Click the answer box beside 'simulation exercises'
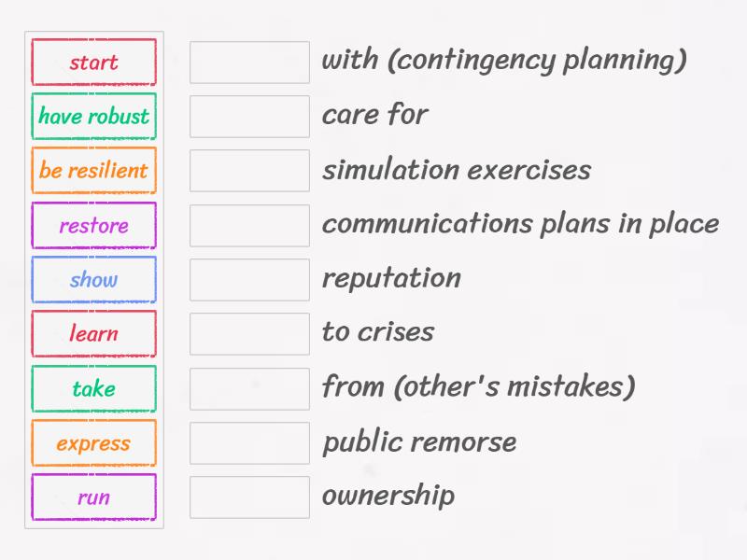The image size is (747, 560). pyautogui.click(x=249, y=170)
